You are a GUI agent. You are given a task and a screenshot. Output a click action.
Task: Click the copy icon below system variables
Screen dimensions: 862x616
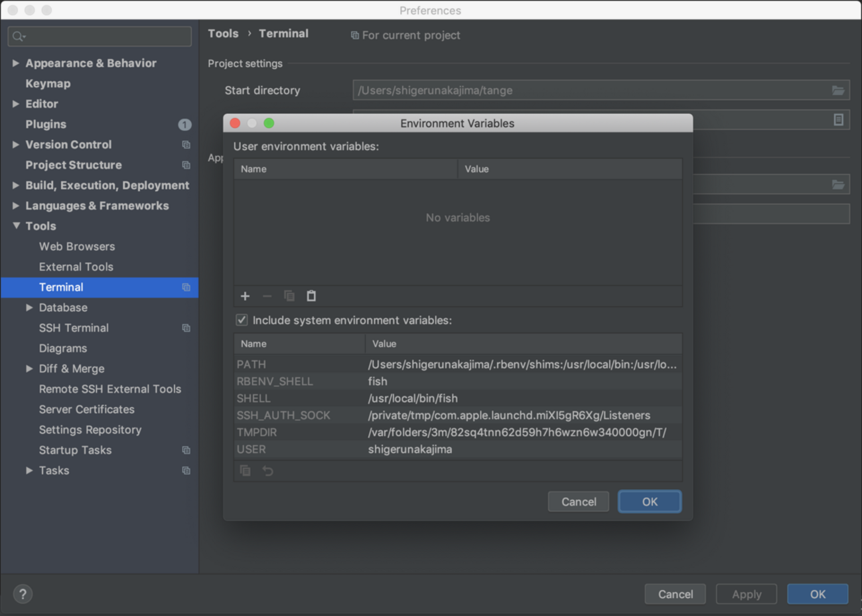point(245,471)
